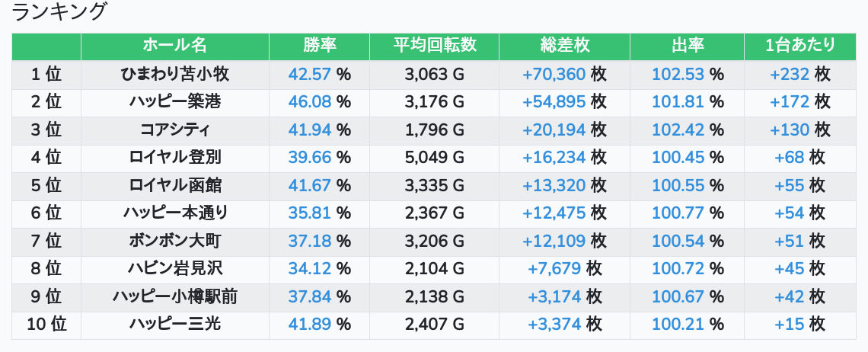Click the 総差枚 column header
The width and height of the screenshot is (868, 352).
coord(564,46)
